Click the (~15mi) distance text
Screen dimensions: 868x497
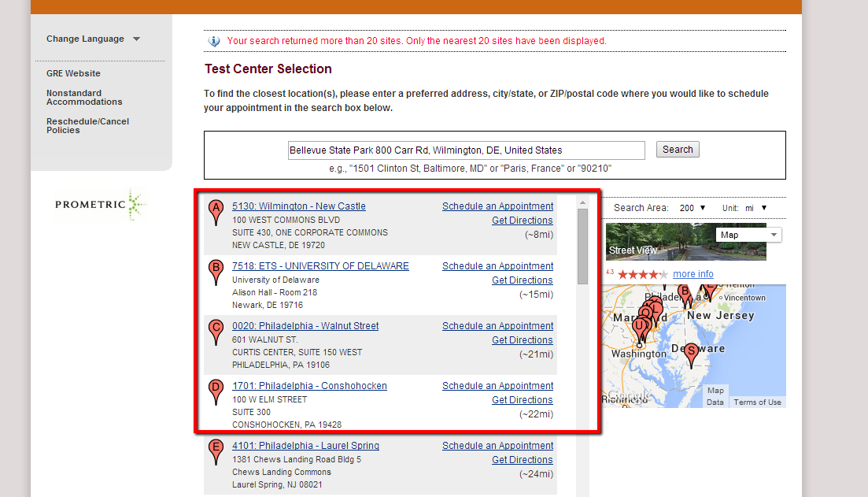click(536, 295)
